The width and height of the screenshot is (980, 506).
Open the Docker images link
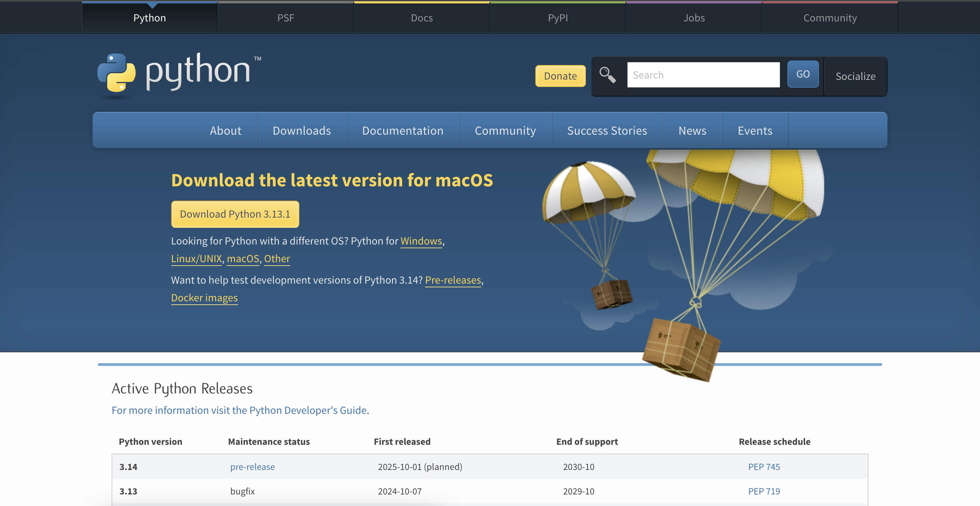point(204,298)
